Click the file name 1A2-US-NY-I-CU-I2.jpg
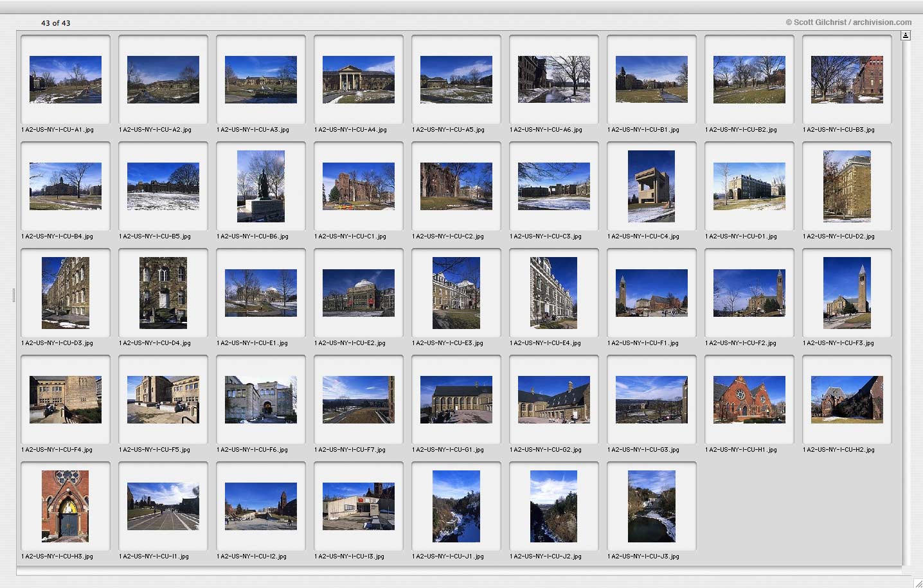 pyautogui.click(x=251, y=557)
